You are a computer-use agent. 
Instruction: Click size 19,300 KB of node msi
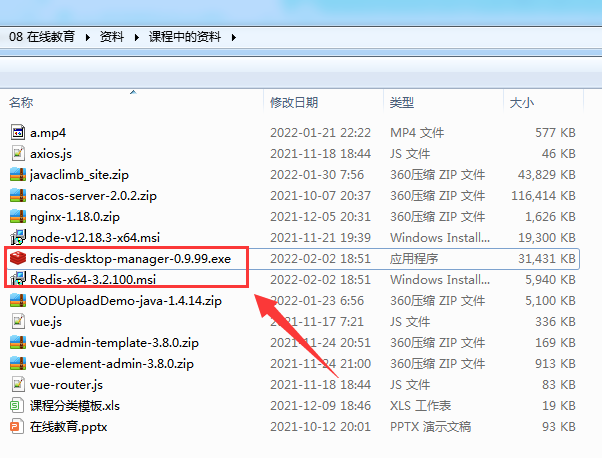point(547,238)
